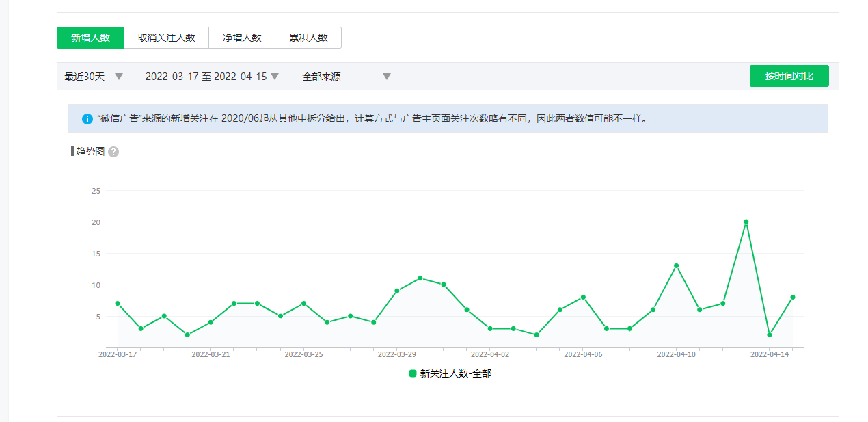Click the 按时间对比 button

(x=789, y=76)
